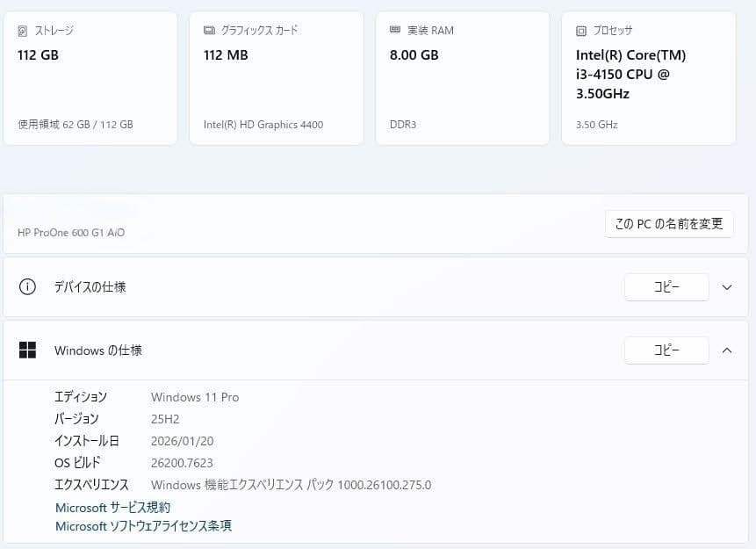This screenshot has width=756, height=549.
Task: Click このPCの名前を変更 button
Action: pos(669,224)
